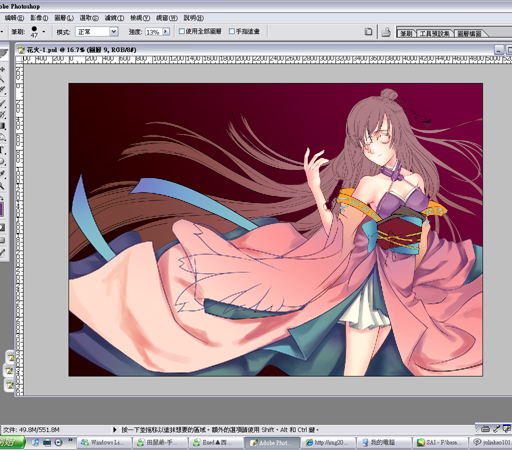This screenshot has height=450, width=512.
Task: Enable the 使用全部圖層 checkbox
Action: (182, 31)
